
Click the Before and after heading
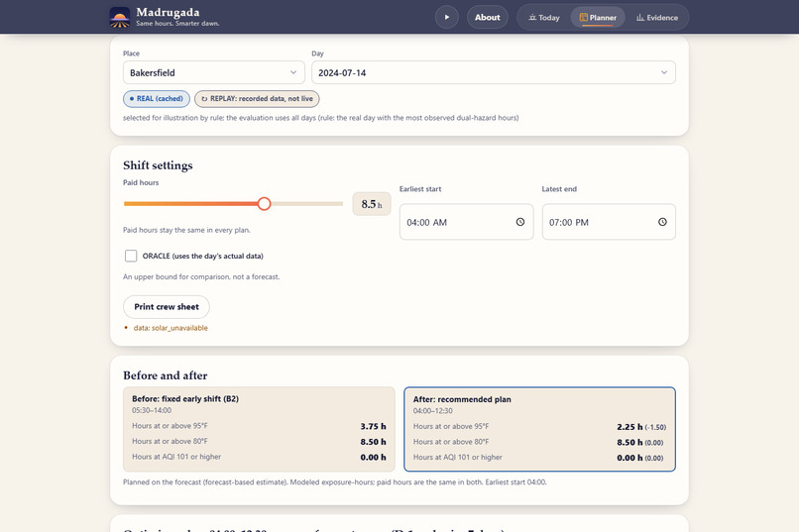point(166,375)
